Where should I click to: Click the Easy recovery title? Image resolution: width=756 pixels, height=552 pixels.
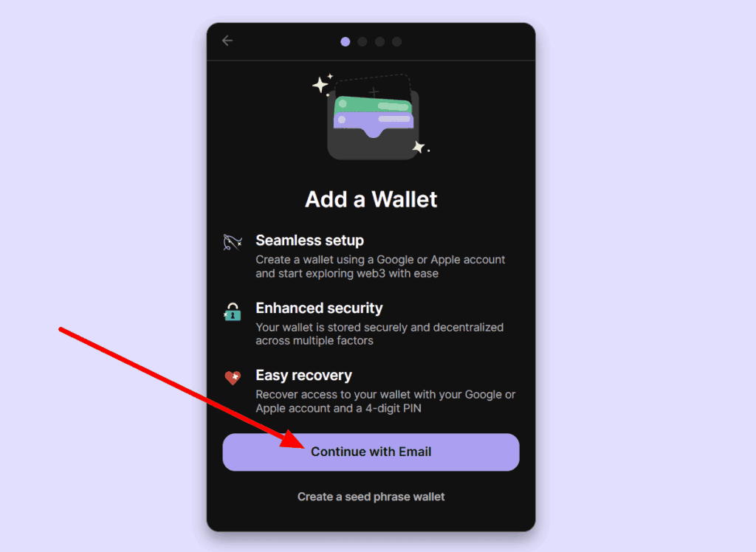tap(303, 375)
